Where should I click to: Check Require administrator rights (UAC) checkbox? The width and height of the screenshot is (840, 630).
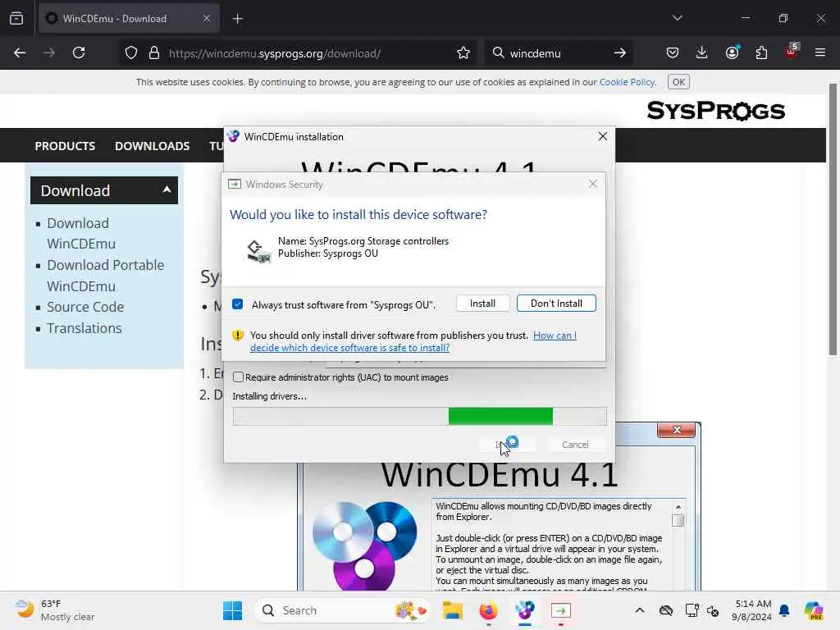(x=239, y=377)
